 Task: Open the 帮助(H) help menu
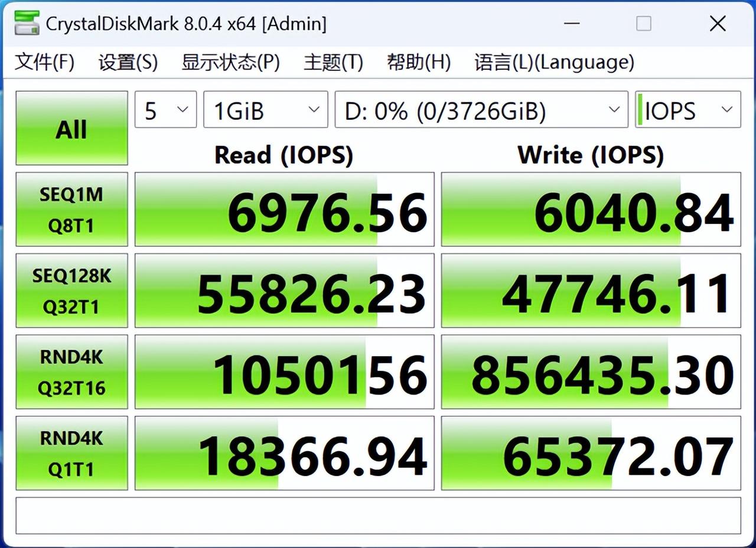pyautogui.click(x=419, y=62)
